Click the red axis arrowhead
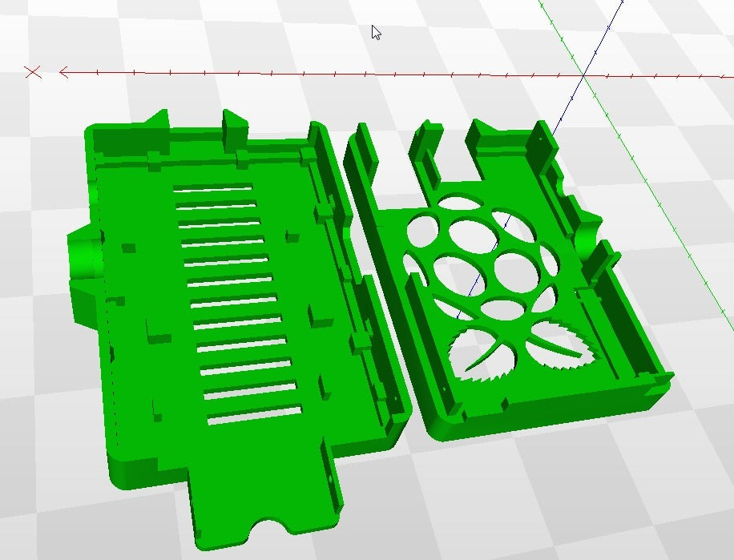This screenshot has width=734, height=560. pos(64,72)
